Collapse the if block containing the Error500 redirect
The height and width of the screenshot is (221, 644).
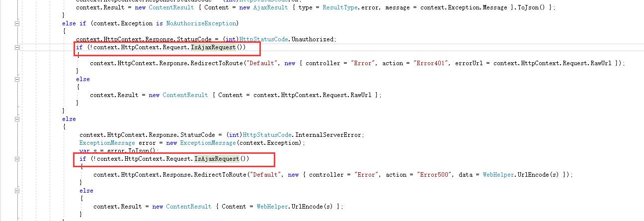click(x=17, y=159)
